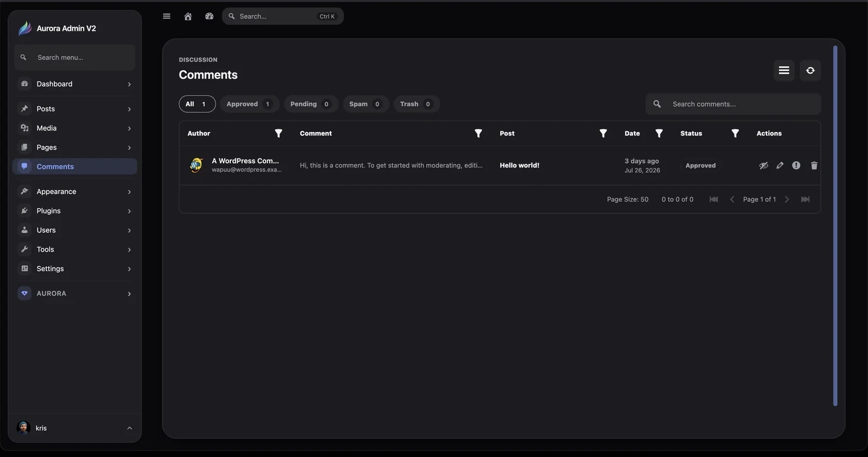Open Users in the sidebar
Image resolution: width=868 pixels, height=457 pixels.
(75, 230)
